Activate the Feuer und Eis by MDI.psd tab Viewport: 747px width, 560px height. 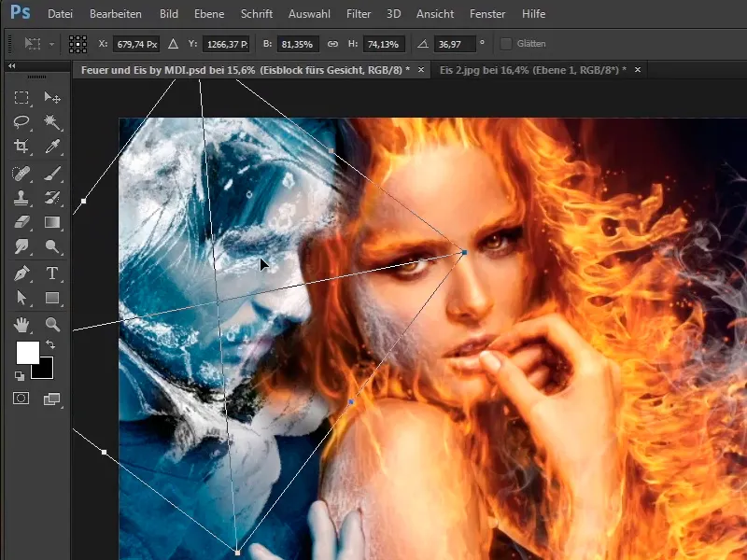coord(246,70)
